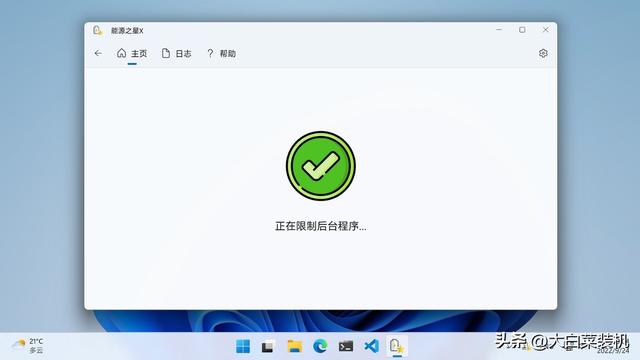Viewport: 640px width, 360px height.
Task: Open Task View on the taskbar
Action: (x=268, y=346)
